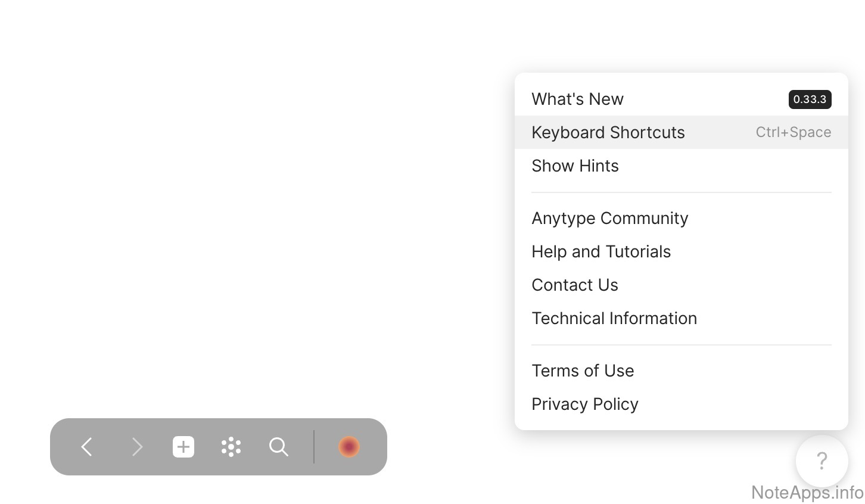Select Keyboard Shortcuts menu item
865x504 pixels.
(x=608, y=132)
